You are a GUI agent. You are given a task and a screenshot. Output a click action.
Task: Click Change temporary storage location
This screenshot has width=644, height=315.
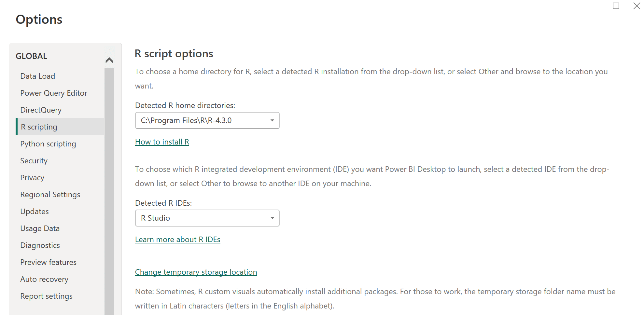click(x=196, y=272)
